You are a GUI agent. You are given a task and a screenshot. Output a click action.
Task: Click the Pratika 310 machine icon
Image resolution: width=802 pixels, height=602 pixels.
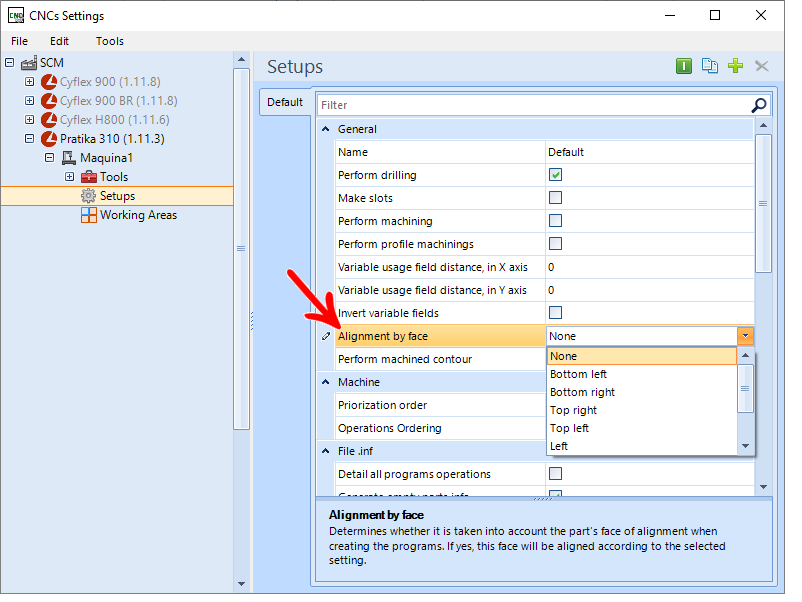coord(49,139)
